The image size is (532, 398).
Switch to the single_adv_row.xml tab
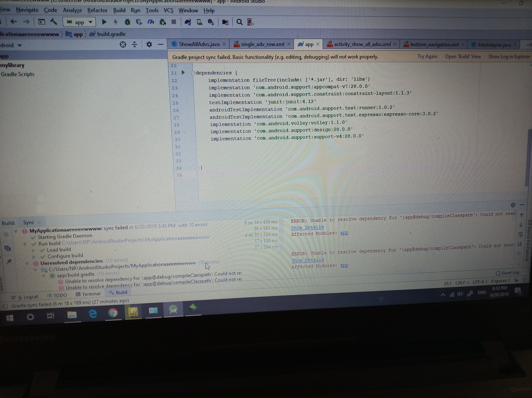pyautogui.click(x=262, y=44)
